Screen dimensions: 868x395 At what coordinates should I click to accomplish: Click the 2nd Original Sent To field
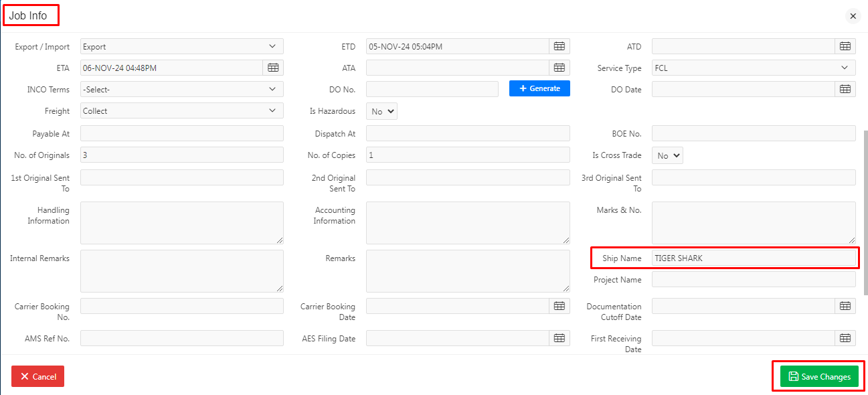[468, 177]
